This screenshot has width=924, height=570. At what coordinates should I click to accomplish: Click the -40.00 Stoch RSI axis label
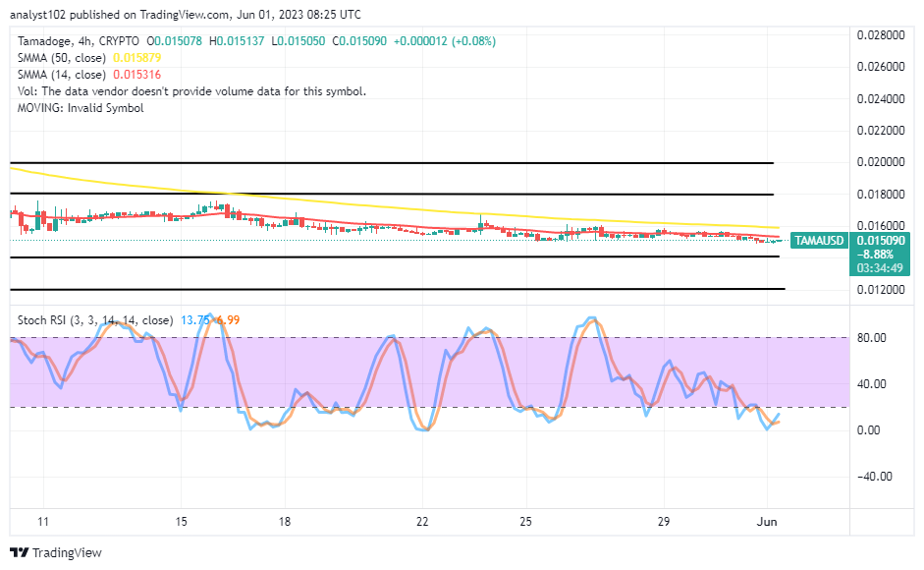(x=875, y=477)
